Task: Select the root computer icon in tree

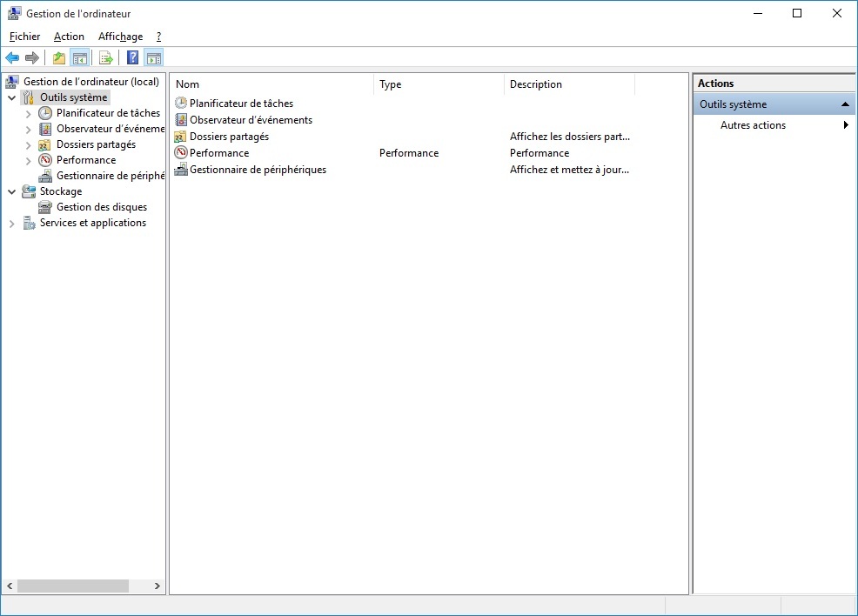Action: click(12, 82)
